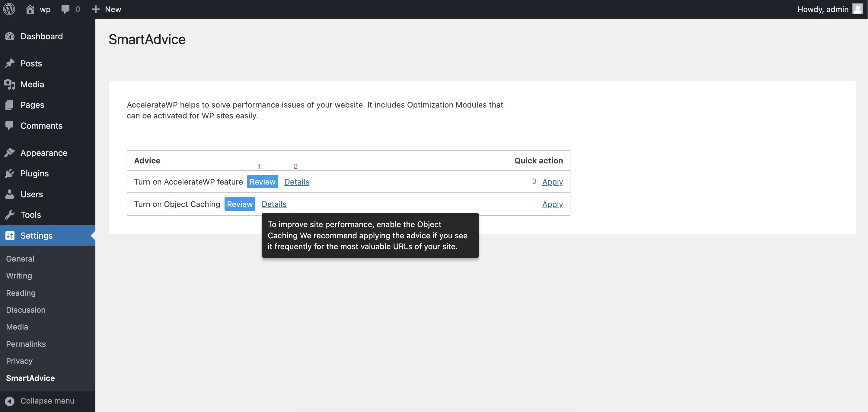Click the plus icon next to New
This screenshot has width=868, height=412.
click(x=96, y=9)
